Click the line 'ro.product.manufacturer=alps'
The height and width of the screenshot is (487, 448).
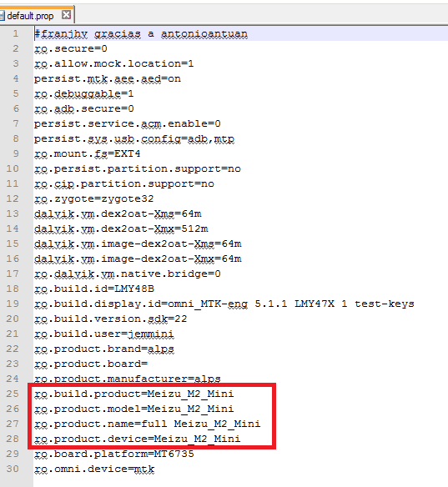tap(128, 379)
